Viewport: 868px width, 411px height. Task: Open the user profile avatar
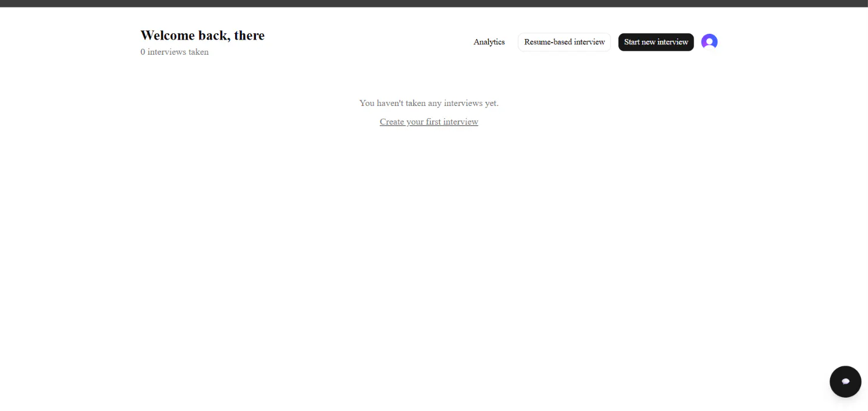click(x=709, y=42)
